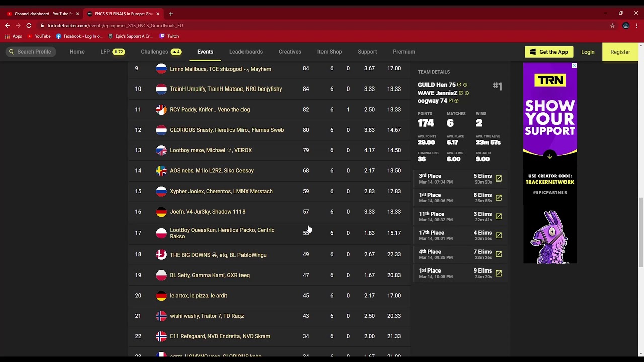Click Get the App button
Image resolution: width=644 pixels, height=362 pixels.
coord(549,52)
